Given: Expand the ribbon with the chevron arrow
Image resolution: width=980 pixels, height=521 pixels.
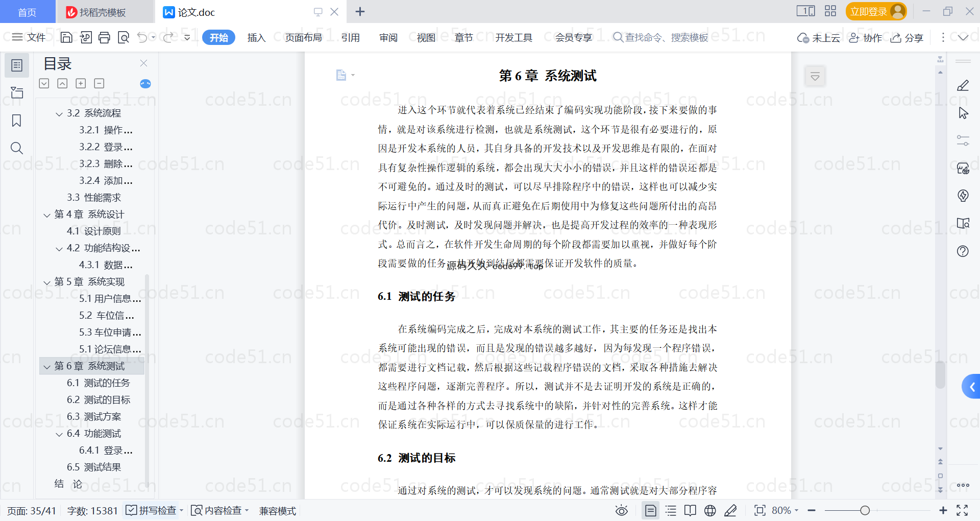Looking at the screenshot, I should pos(963,37).
